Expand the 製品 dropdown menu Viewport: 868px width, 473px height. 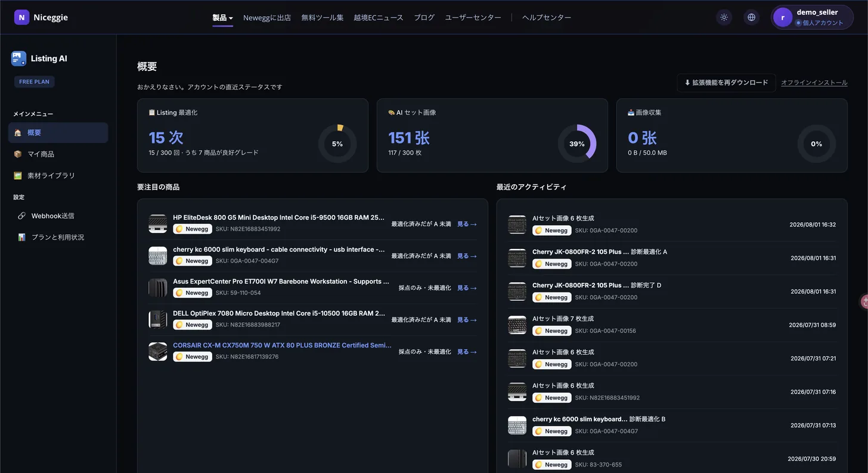tap(222, 18)
